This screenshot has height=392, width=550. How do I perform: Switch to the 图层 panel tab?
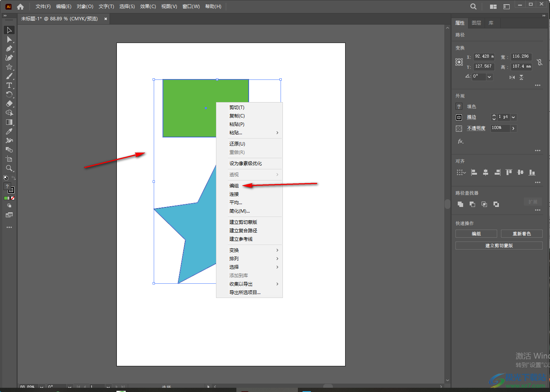pos(476,23)
